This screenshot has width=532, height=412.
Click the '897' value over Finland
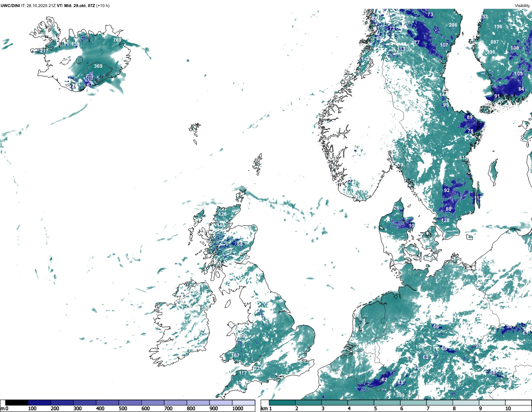point(495,42)
